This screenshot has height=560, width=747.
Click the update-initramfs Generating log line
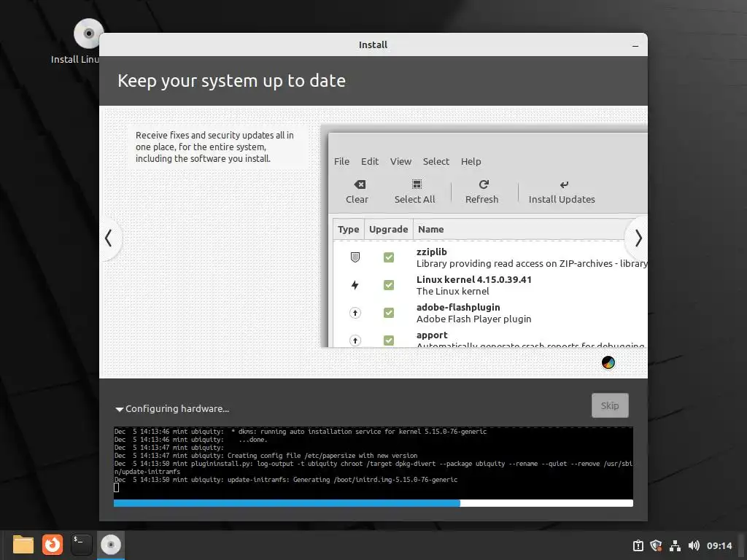pyautogui.click(x=286, y=480)
